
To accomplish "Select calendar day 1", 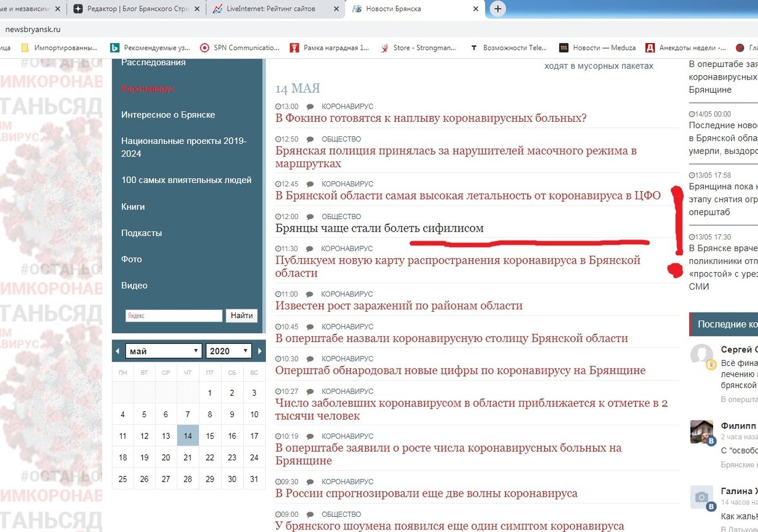I will pos(210,393).
